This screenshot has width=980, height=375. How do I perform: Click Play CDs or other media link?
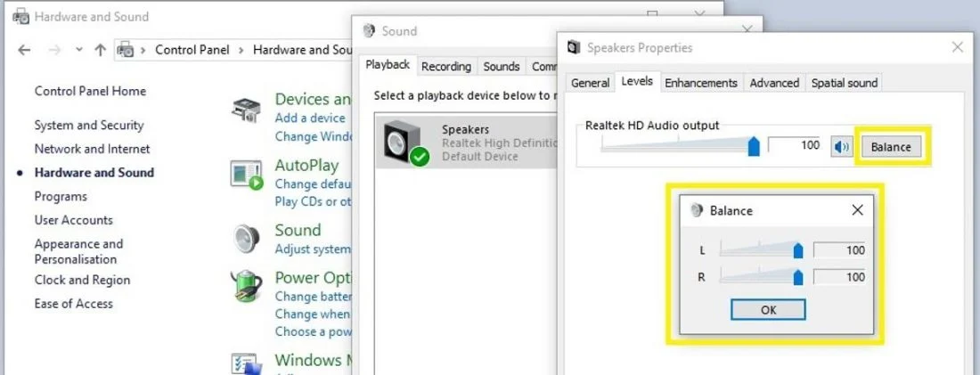tap(313, 201)
